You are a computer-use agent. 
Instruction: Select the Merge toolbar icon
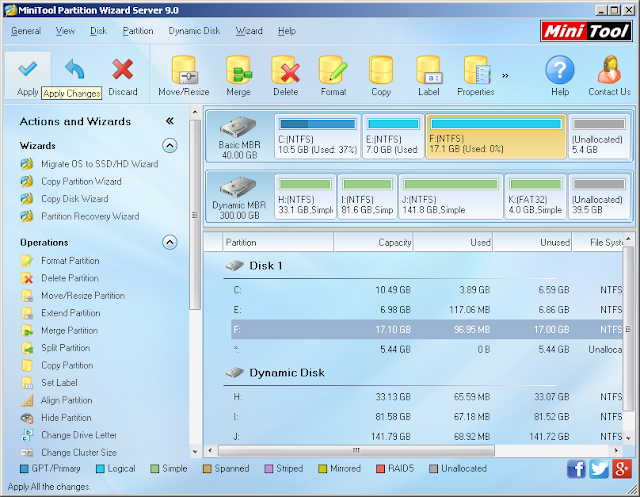point(238,70)
